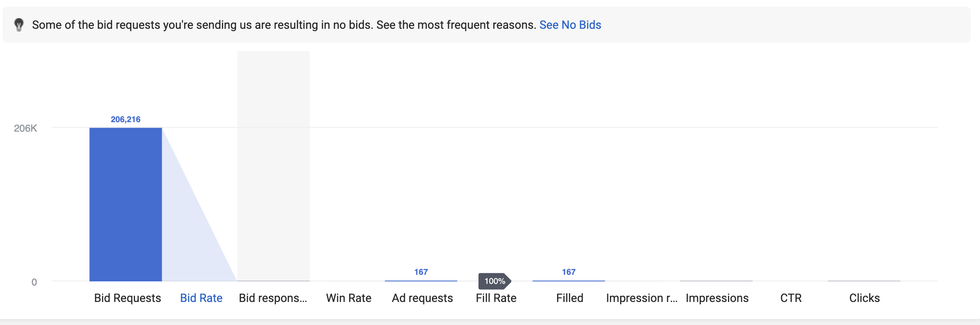980x325 pixels.
Task: Click the 167 value above Ad requests
Action: click(x=421, y=272)
